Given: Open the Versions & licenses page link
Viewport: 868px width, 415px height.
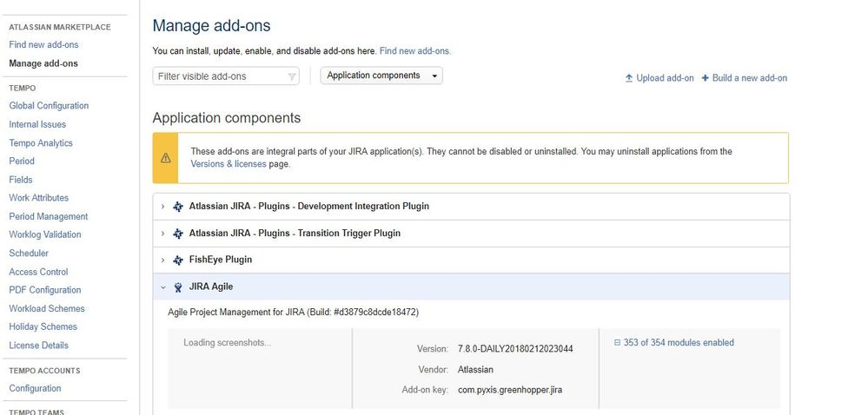Looking at the screenshot, I should coord(229,164).
